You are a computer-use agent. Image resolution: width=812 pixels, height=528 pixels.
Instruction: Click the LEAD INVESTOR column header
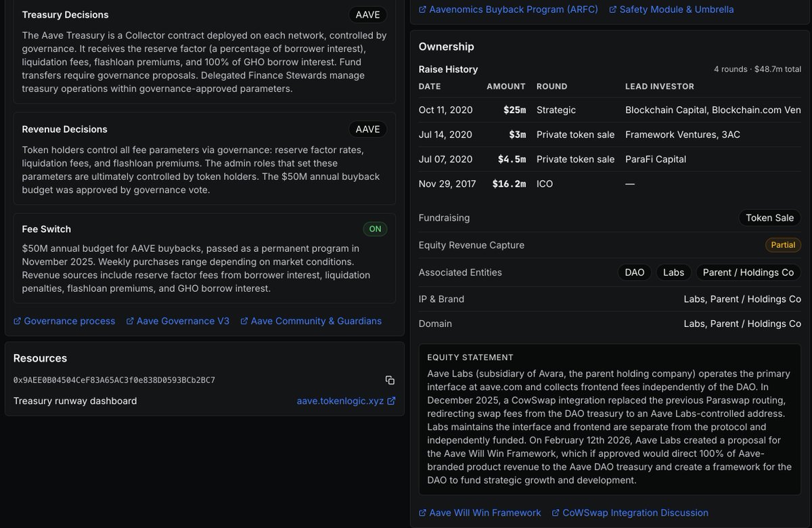click(660, 87)
